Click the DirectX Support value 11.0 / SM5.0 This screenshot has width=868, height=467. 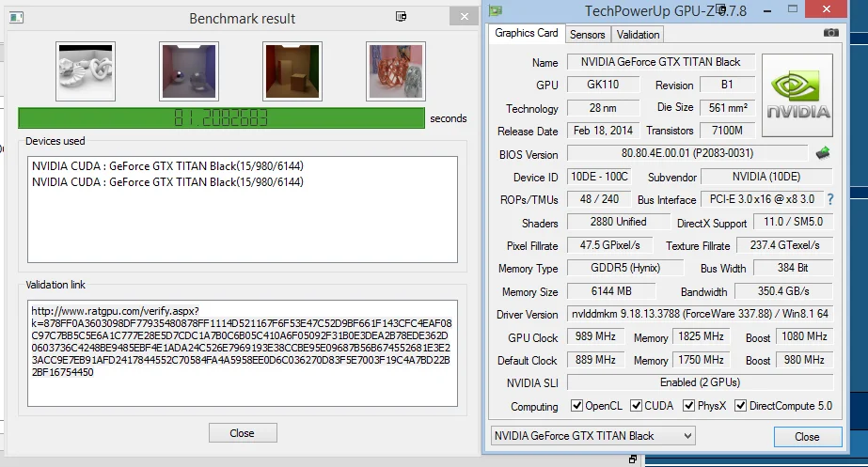coord(793,222)
